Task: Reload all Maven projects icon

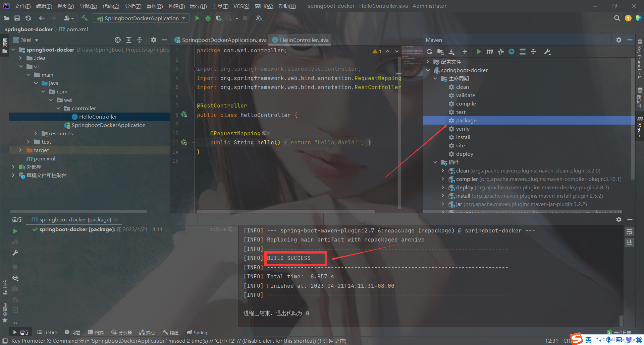Action: [429, 52]
